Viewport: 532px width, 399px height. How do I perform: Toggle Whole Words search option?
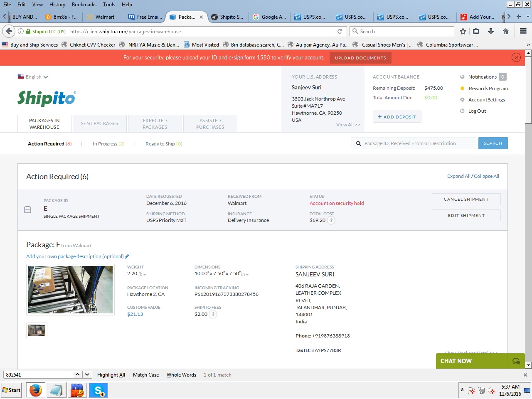point(181,375)
